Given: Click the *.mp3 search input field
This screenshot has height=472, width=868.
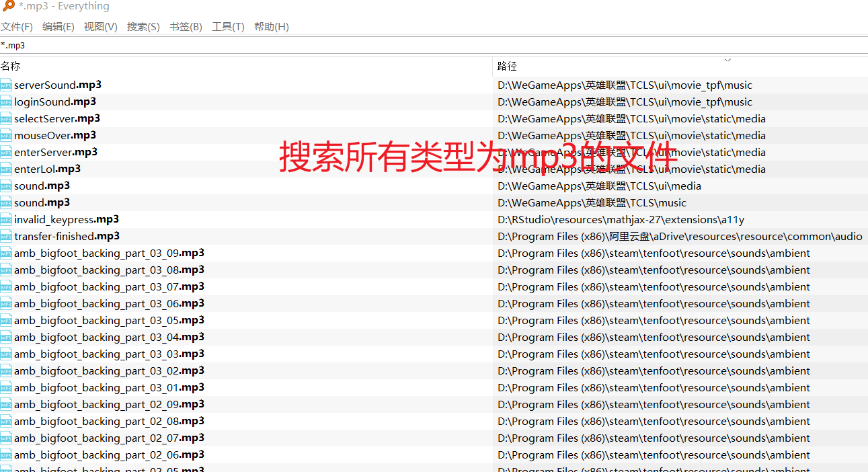Looking at the screenshot, I should [x=434, y=46].
